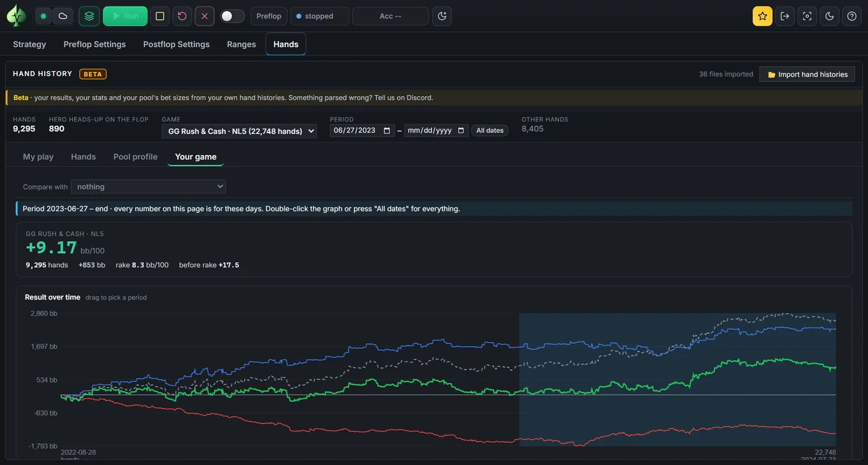Click the BETA badge
This screenshot has width=868, height=465.
(93, 74)
